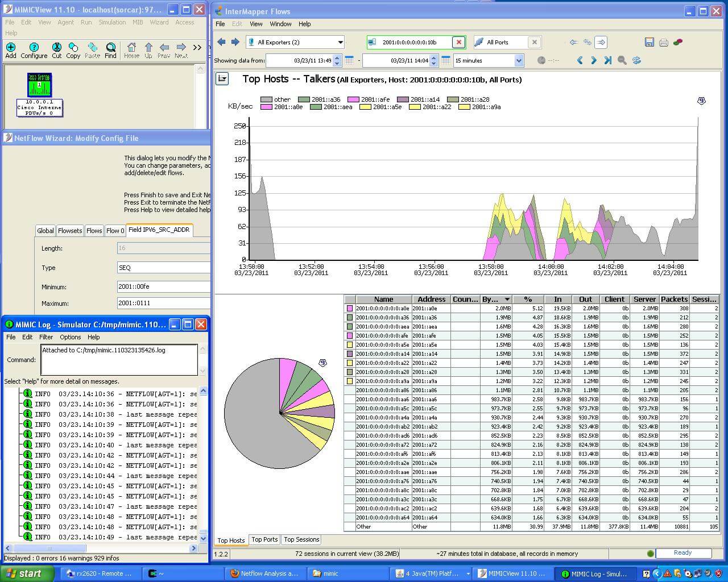Open the start date calendar picker
This screenshot has height=582, width=728.
349,60
